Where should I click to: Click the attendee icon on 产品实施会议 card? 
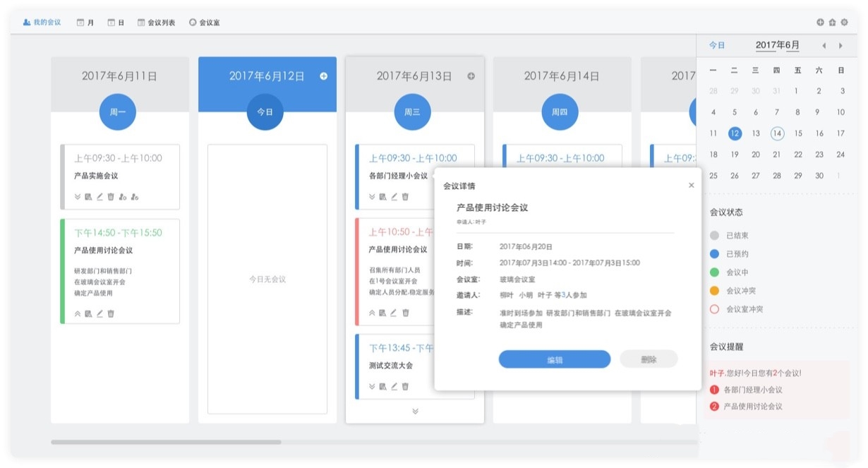[123, 197]
